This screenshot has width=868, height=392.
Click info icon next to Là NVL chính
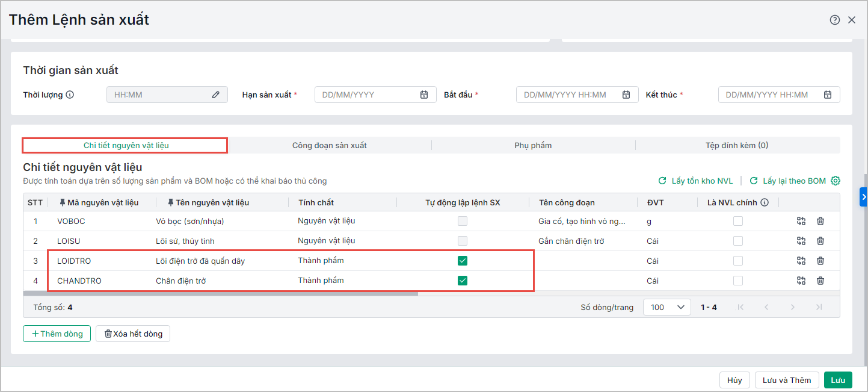coord(765,202)
